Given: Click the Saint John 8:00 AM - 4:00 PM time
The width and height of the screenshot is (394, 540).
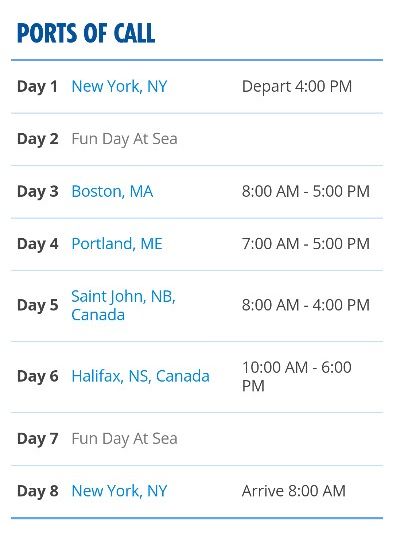Looking at the screenshot, I should click(x=306, y=305).
